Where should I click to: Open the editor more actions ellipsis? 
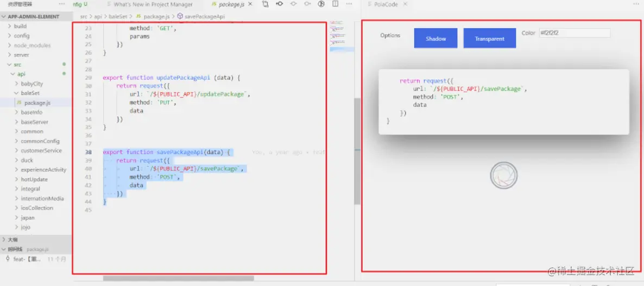pos(349,4)
